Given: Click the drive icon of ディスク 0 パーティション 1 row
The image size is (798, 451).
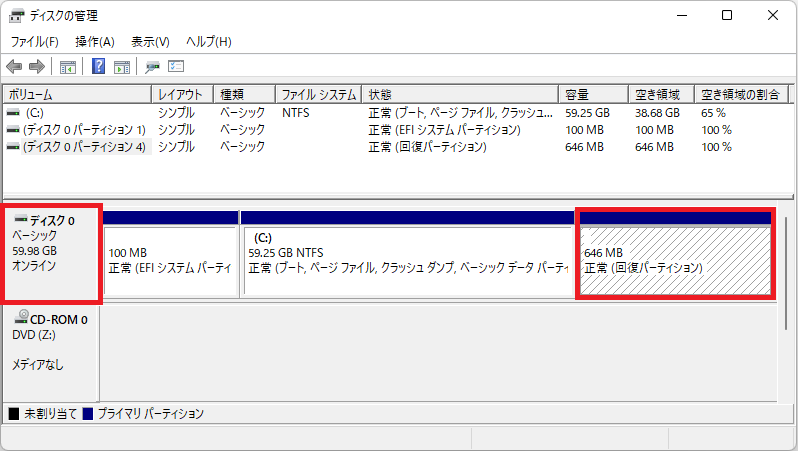Looking at the screenshot, I should pyautogui.click(x=13, y=130).
